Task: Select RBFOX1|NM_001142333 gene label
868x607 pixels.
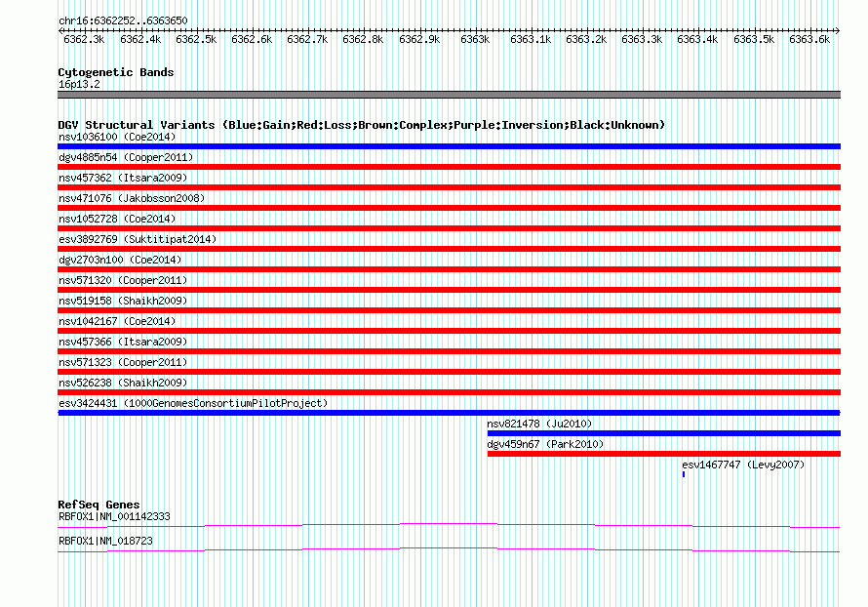Action: click(x=114, y=516)
